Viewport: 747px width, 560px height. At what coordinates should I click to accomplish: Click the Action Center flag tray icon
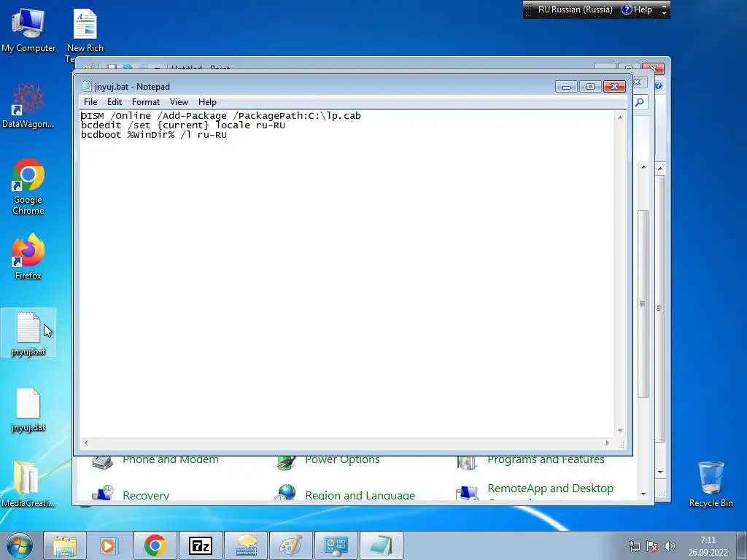[x=652, y=546]
